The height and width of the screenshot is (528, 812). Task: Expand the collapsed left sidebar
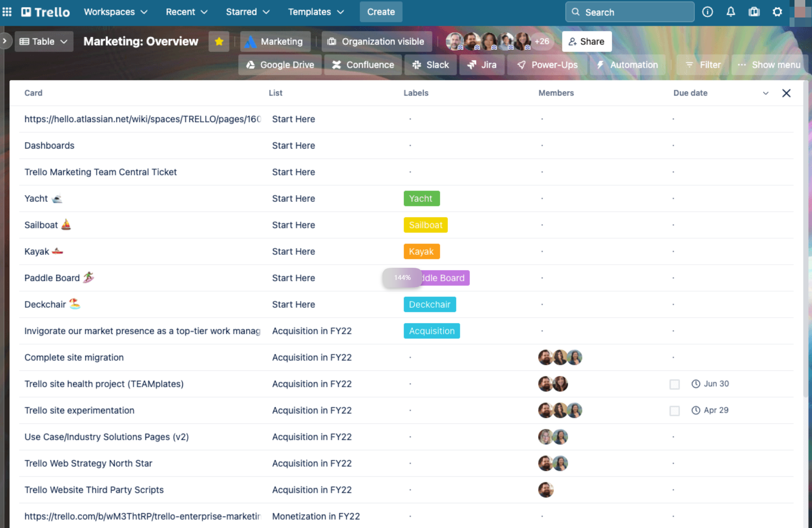coord(4,41)
